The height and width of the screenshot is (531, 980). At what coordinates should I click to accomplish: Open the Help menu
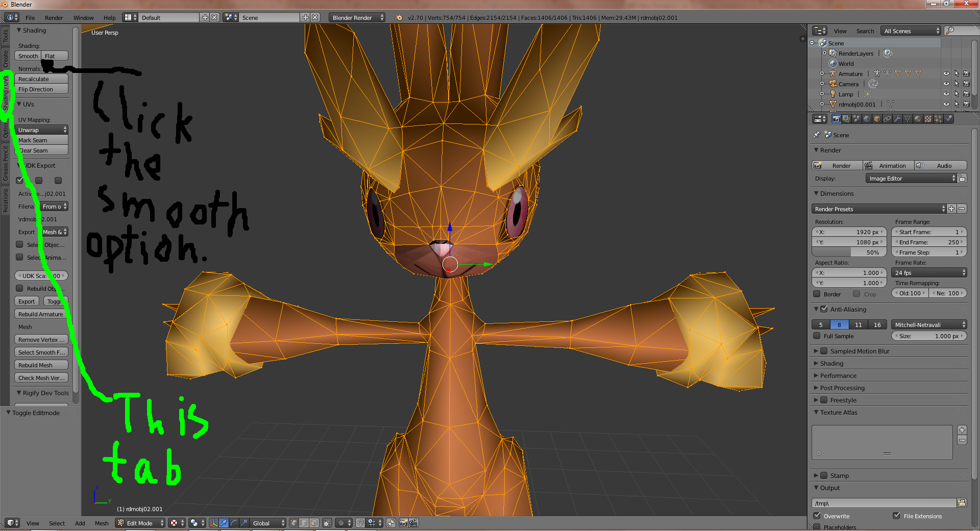pos(109,17)
